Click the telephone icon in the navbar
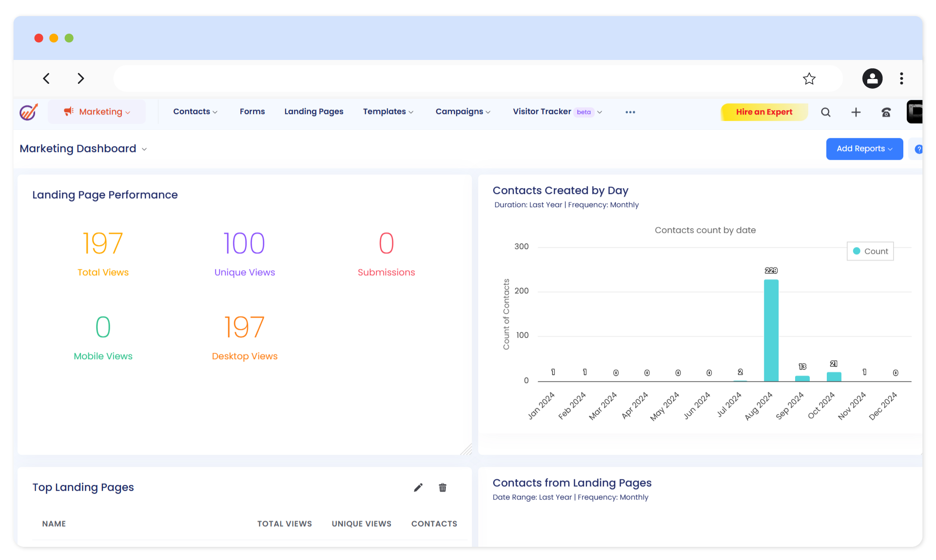This screenshot has height=560, width=936. coord(886,112)
